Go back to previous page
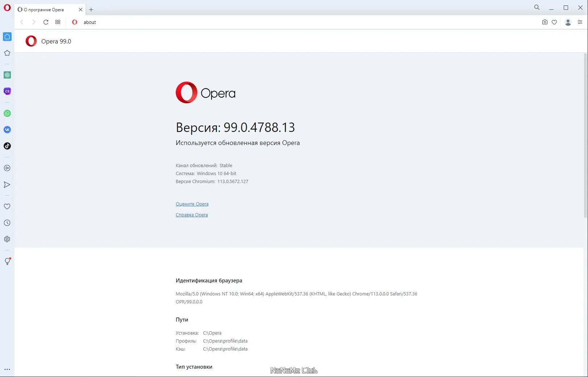 pyautogui.click(x=22, y=22)
